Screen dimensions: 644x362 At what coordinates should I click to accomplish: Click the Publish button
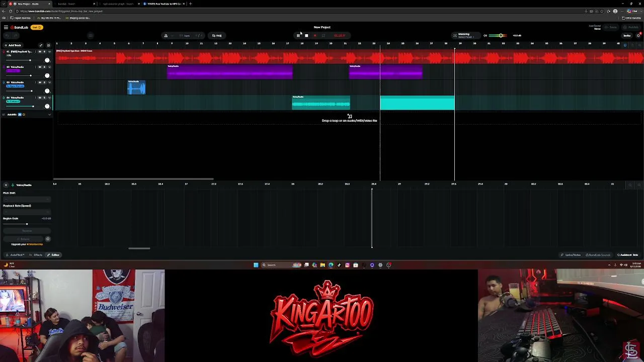pos(631,27)
